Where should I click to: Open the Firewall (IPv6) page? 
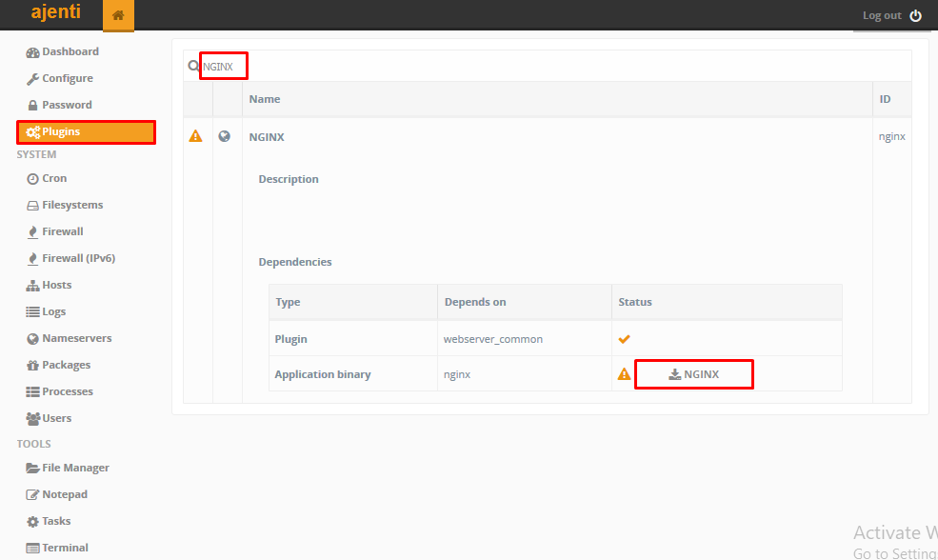click(x=78, y=258)
